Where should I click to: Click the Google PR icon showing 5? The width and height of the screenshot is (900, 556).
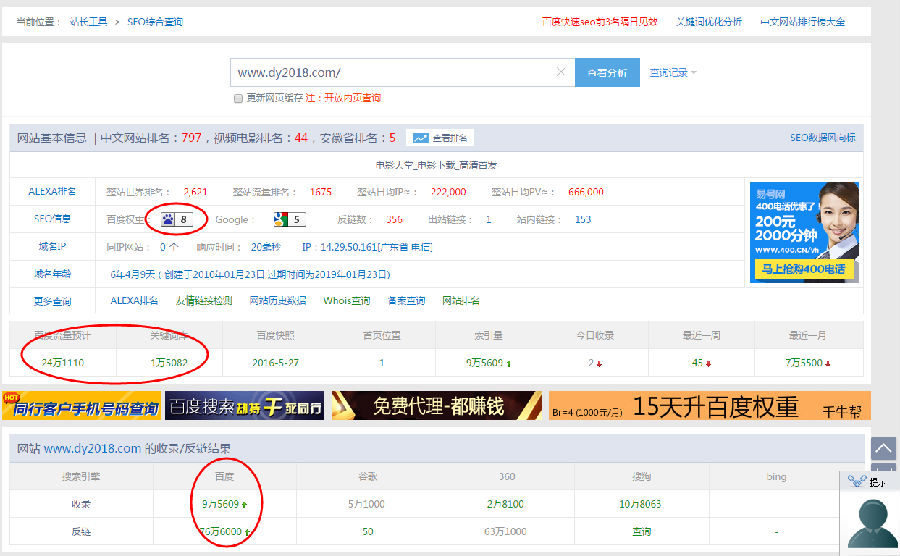pos(289,219)
